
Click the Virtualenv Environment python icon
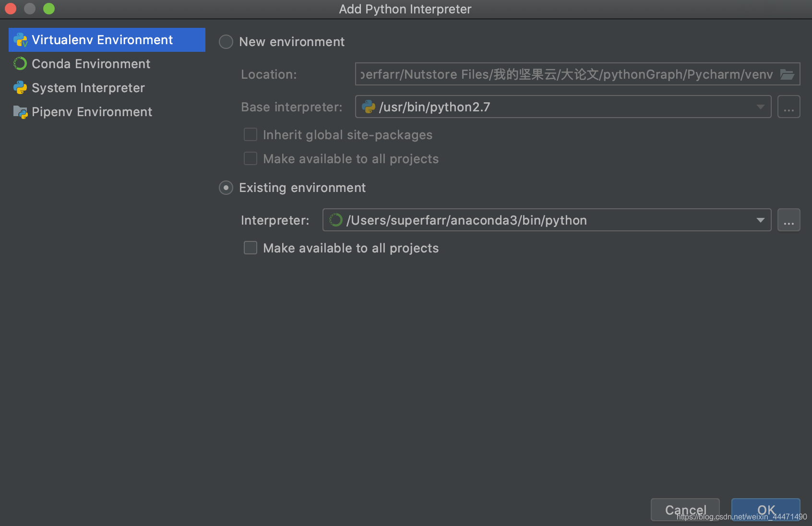pyautogui.click(x=21, y=40)
